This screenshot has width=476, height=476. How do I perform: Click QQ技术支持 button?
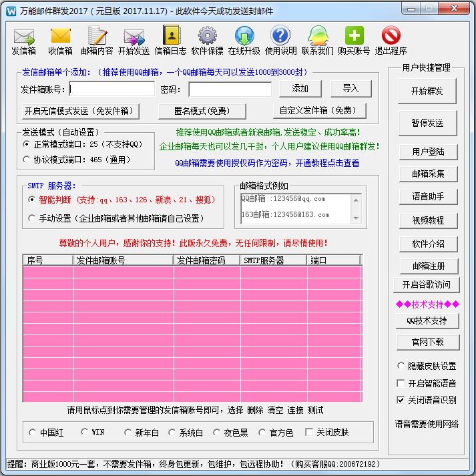tap(427, 321)
